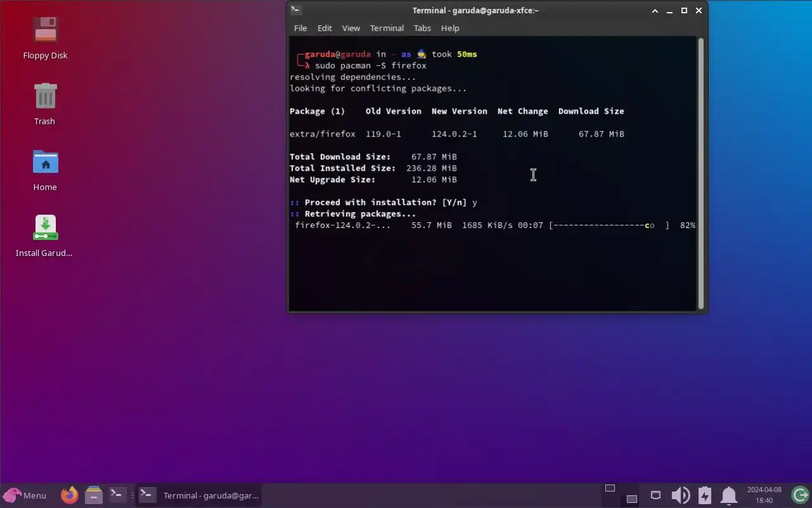
Task: Click the Terminal window title text
Action: point(475,10)
